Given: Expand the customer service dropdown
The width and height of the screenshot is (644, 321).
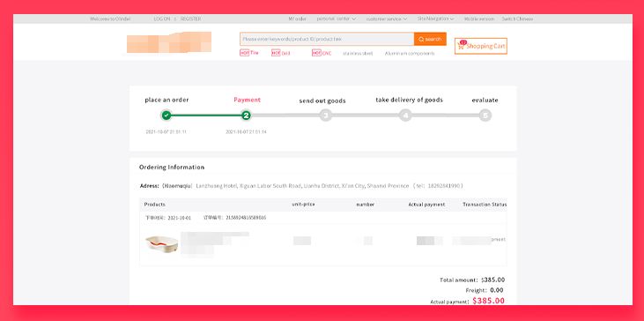Looking at the screenshot, I should [x=387, y=19].
